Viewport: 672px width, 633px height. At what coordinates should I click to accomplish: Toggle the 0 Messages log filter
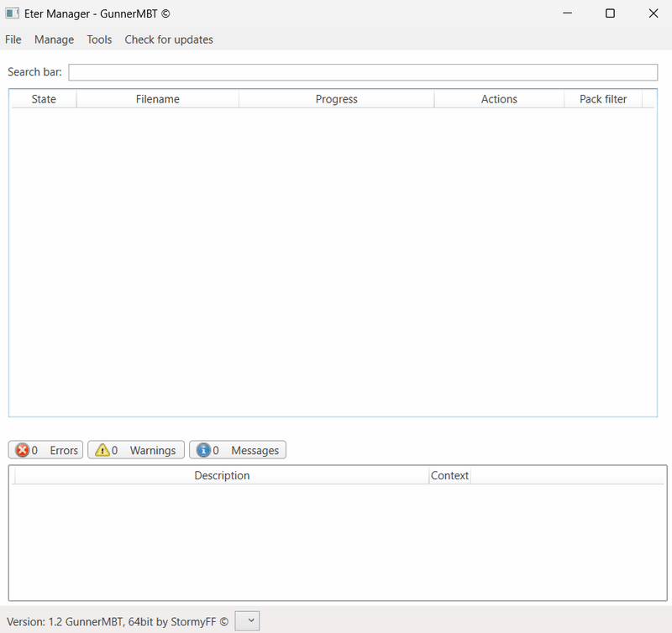coord(238,450)
